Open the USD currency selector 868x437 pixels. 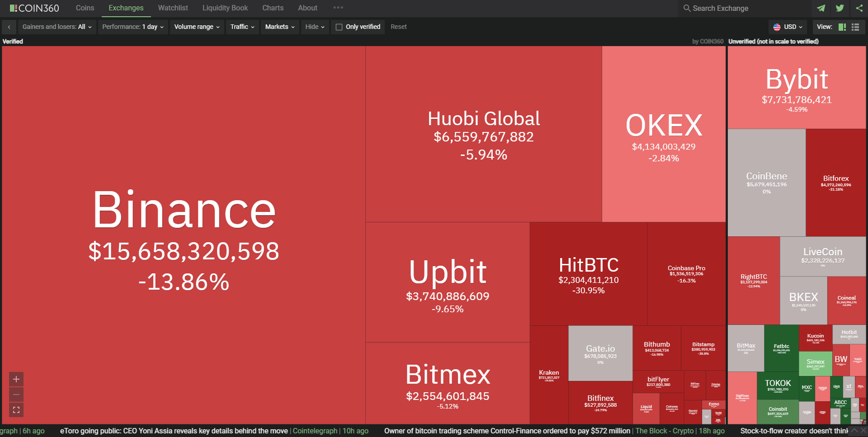coord(788,27)
